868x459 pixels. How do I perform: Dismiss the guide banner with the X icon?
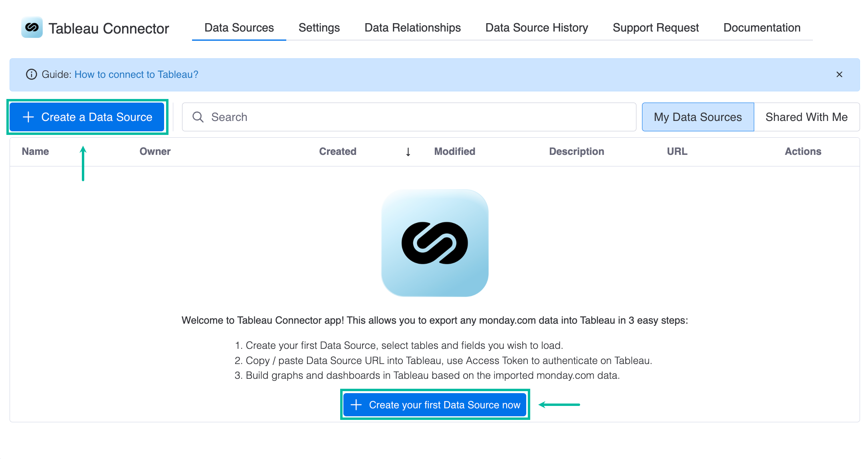[839, 75]
